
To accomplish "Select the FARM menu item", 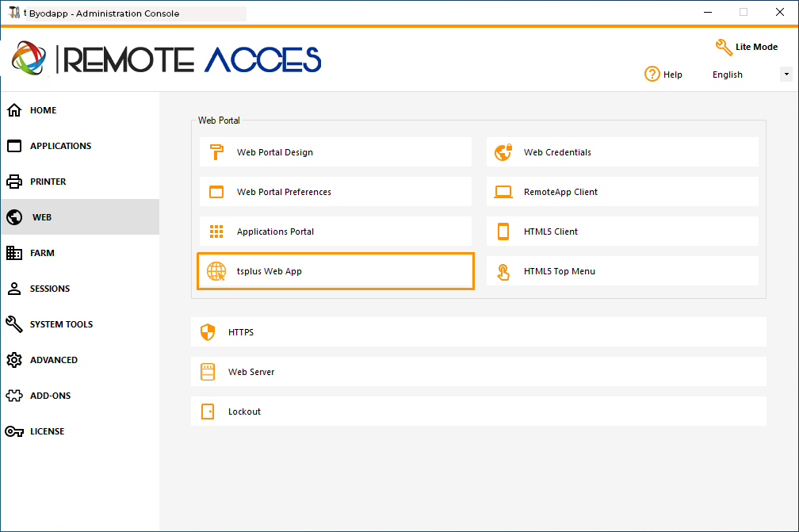I will pyautogui.click(x=80, y=253).
